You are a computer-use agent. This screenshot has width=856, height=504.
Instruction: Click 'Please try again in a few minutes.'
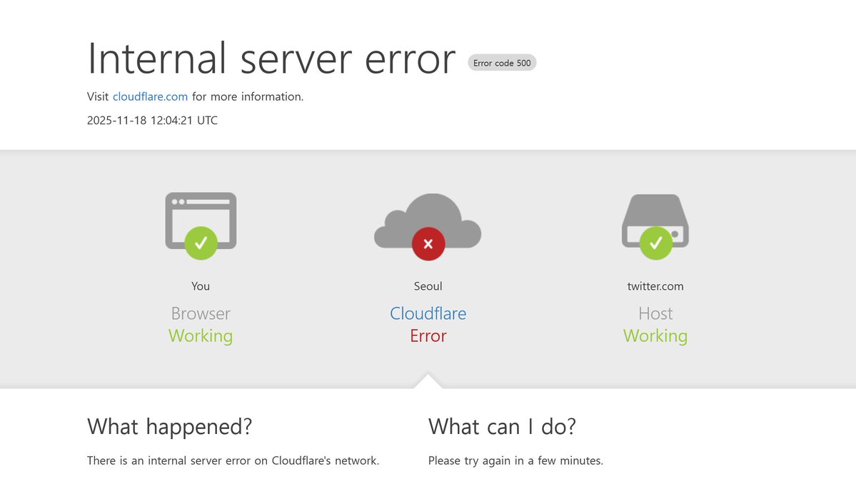pyautogui.click(x=515, y=461)
